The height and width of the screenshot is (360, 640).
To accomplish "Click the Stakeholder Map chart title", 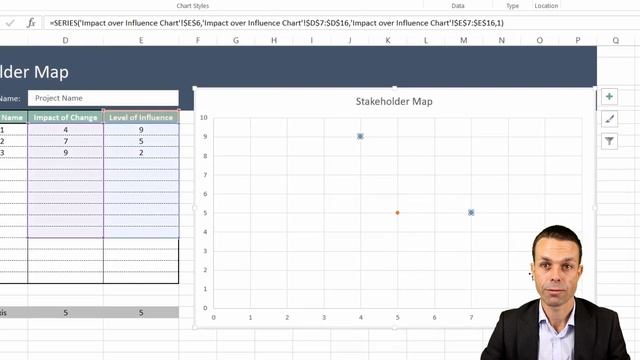I will pos(394,101).
